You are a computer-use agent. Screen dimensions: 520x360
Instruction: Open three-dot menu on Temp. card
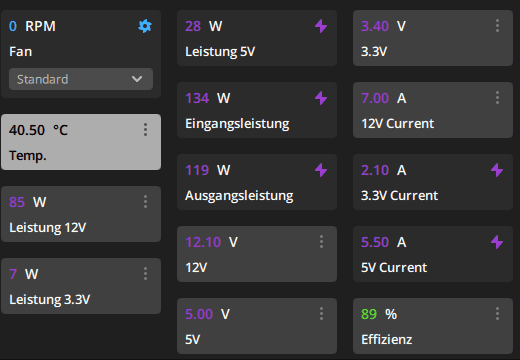pyautogui.click(x=145, y=130)
